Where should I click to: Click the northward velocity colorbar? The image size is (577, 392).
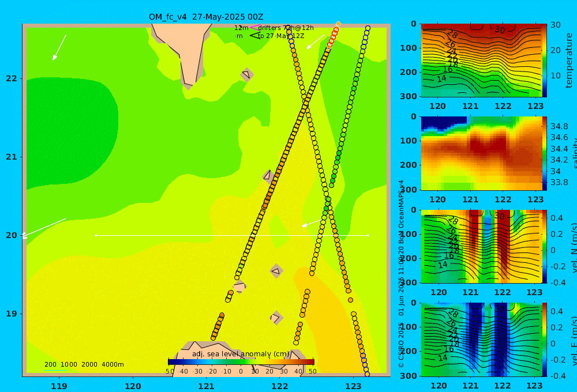point(545,246)
